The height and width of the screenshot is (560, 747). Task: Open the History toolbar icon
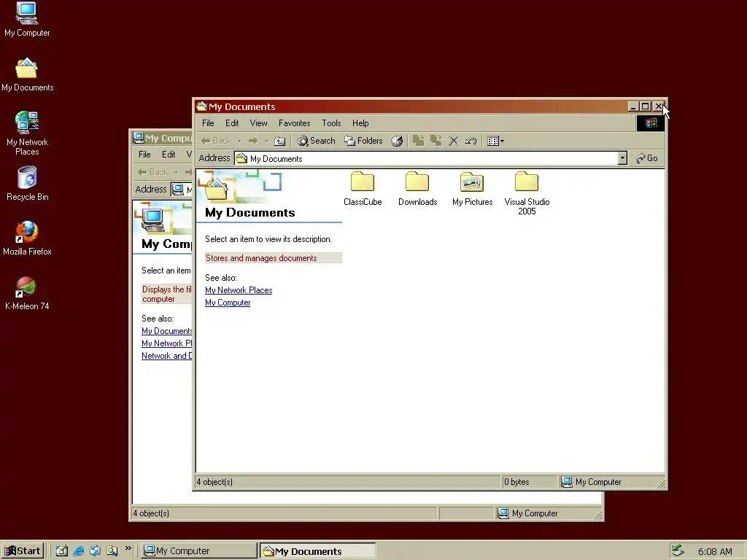click(x=397, y=141)
